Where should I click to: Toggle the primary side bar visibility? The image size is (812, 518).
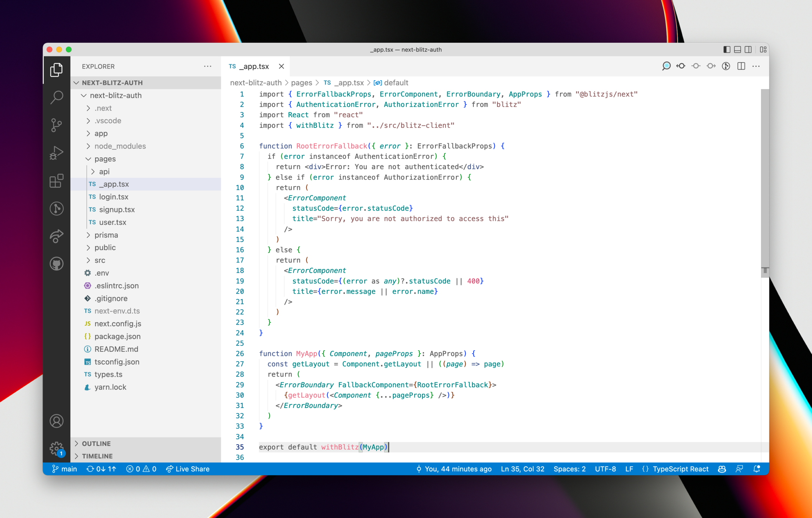click(x=726, y=49)
